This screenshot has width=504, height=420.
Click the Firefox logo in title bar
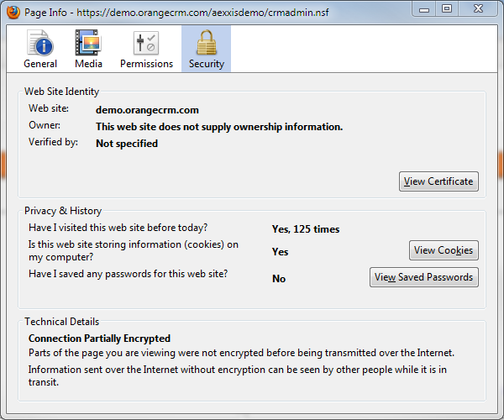[13, 13]
